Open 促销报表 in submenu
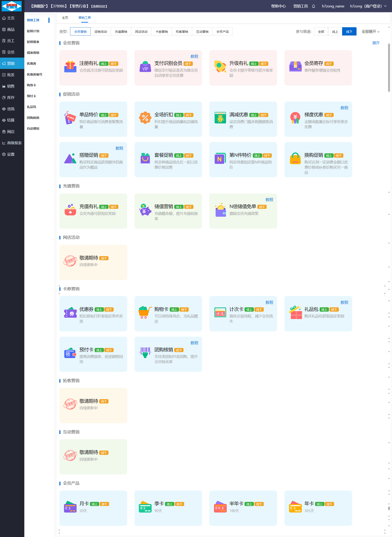 coord(33,42)
